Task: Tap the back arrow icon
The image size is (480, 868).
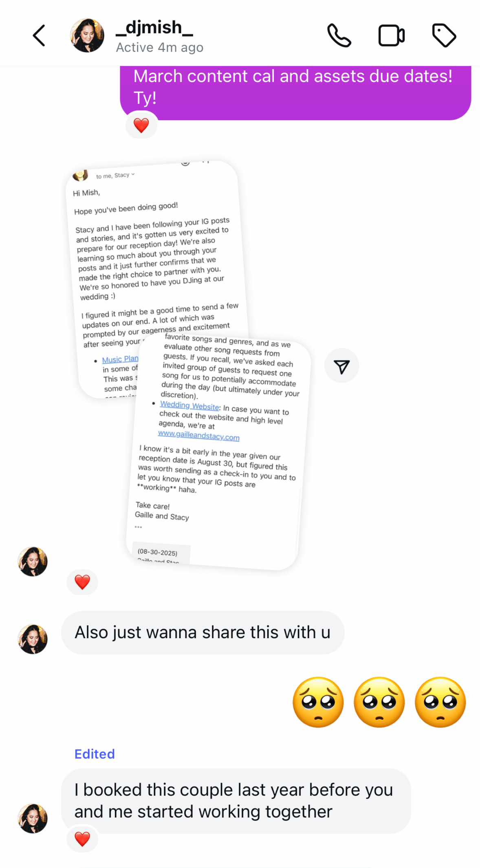Action: click(39, 35)
